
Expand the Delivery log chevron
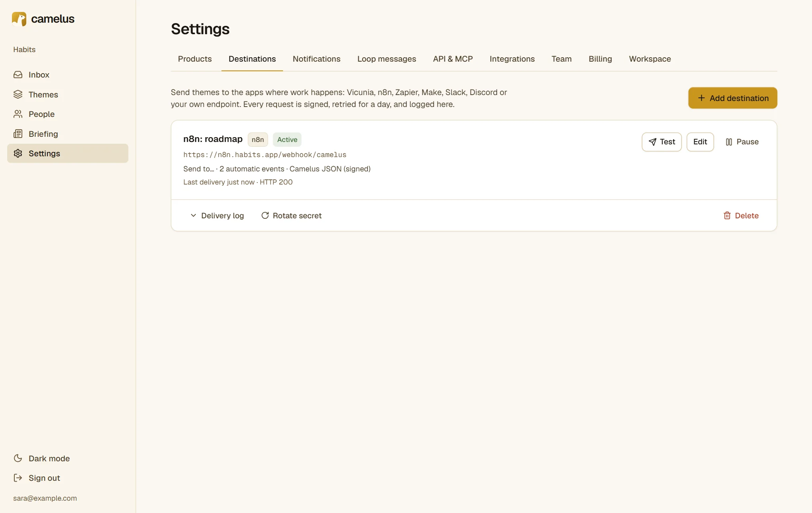[x=193, y=216]
